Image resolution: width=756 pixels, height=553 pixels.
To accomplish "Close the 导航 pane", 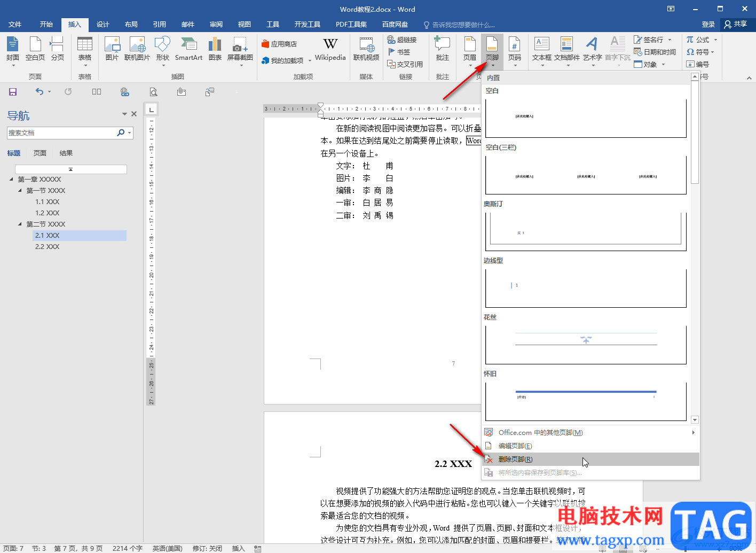I will [134, 114].
